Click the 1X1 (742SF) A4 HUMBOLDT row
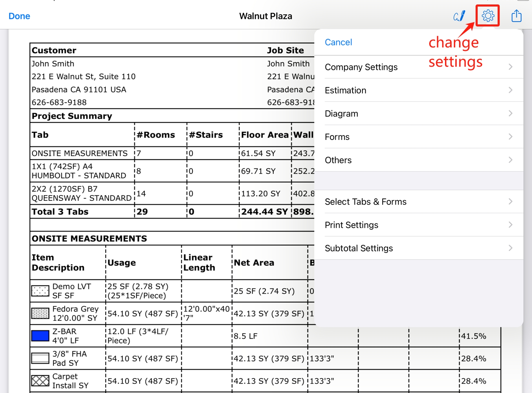The width and height of the screenshot is (532, 393). (x=79, y=171)
